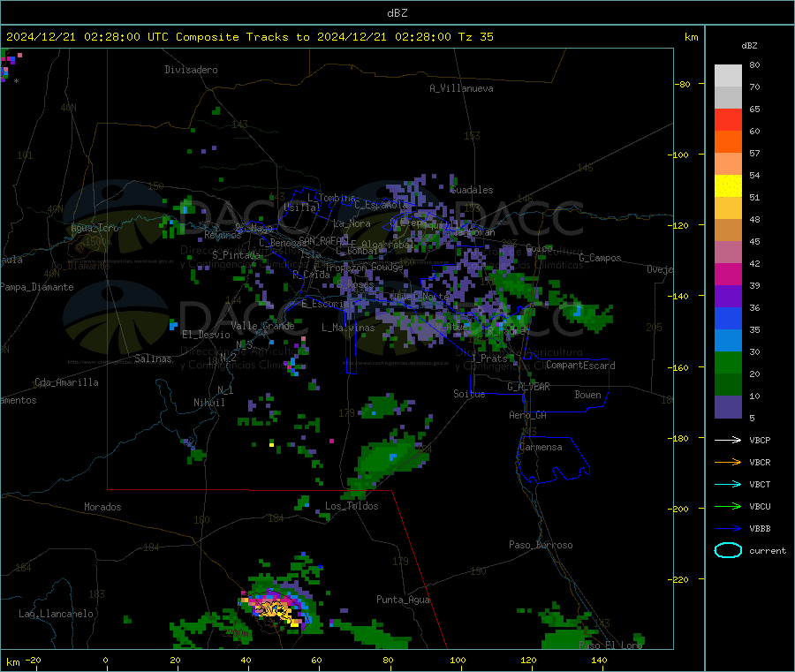Click the -200 km axis tick label
Image resolution: width=795 pixels, height=672 pixels.
pyautogui.click(x=679, y=509)
